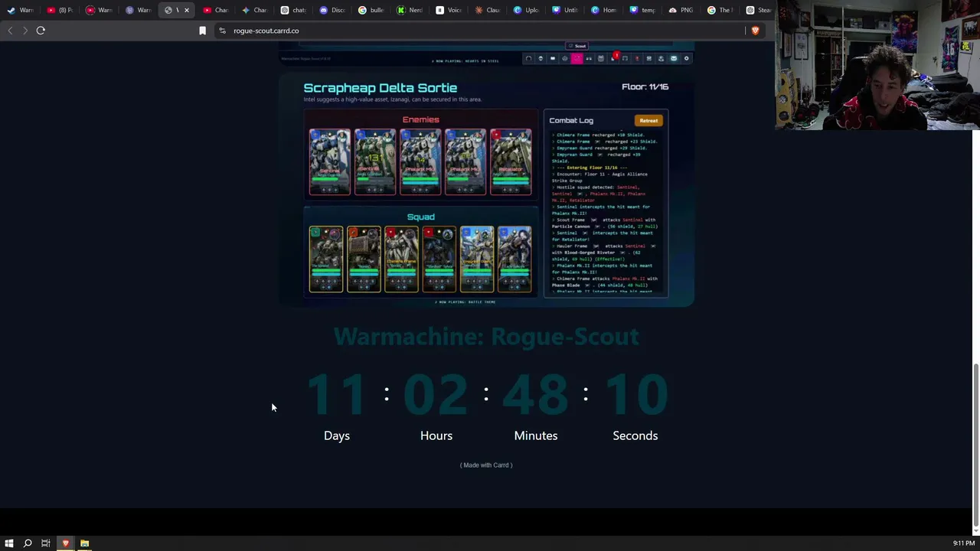Click the Brave shield icon
This screenshot has height=551, width=980.
click(x=755, y=31)
